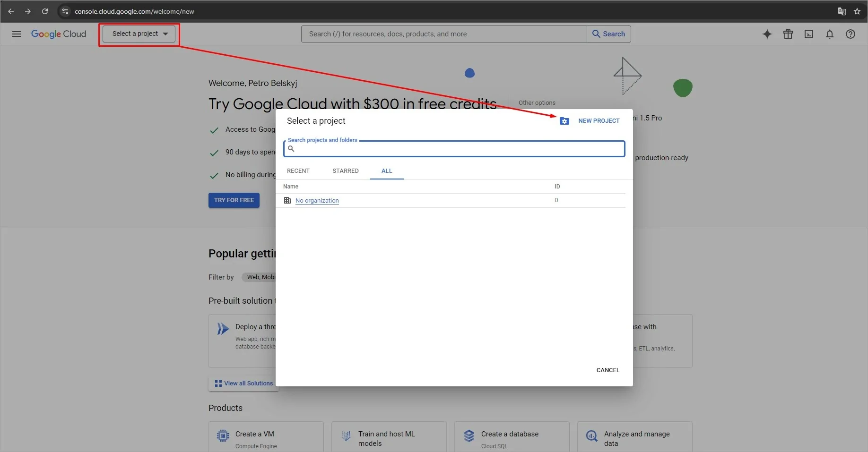
Task: Open the navigation hamburger menu
Action: [x=16, y=34]
